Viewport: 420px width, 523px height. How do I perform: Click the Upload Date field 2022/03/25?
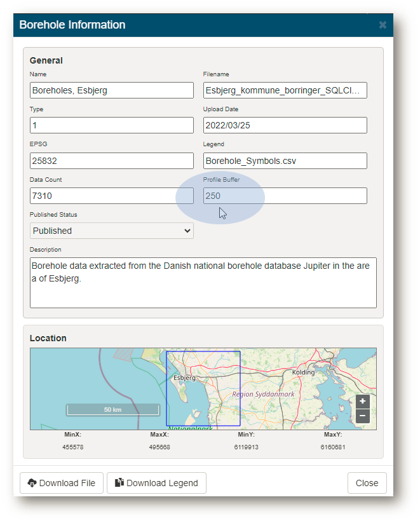[285, 125]
